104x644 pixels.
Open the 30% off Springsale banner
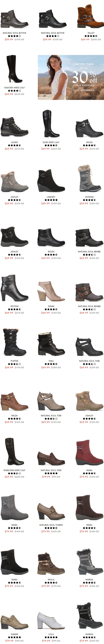[x=71, y=77]
